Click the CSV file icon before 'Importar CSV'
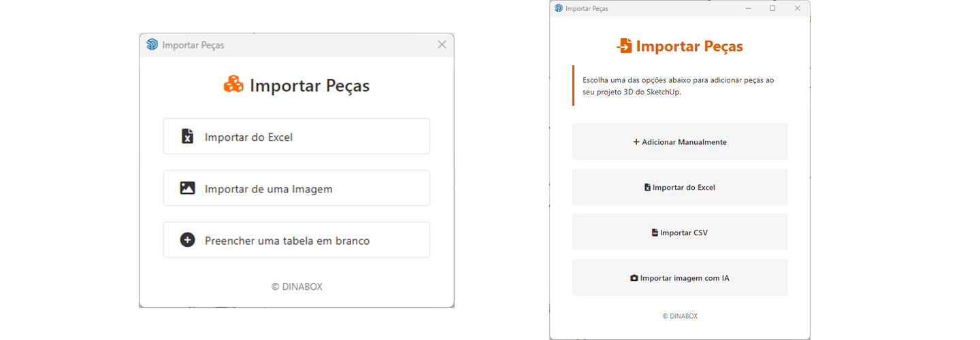 655,233
